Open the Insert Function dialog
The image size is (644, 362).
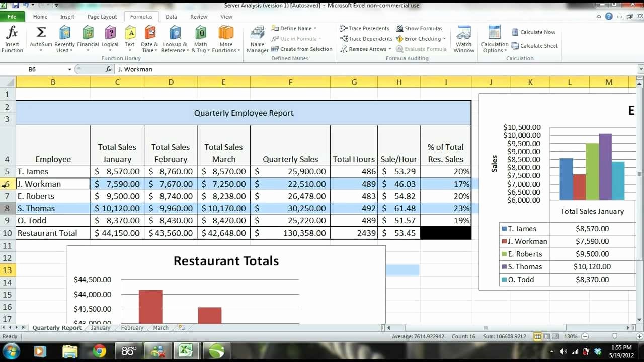point(12,39)
